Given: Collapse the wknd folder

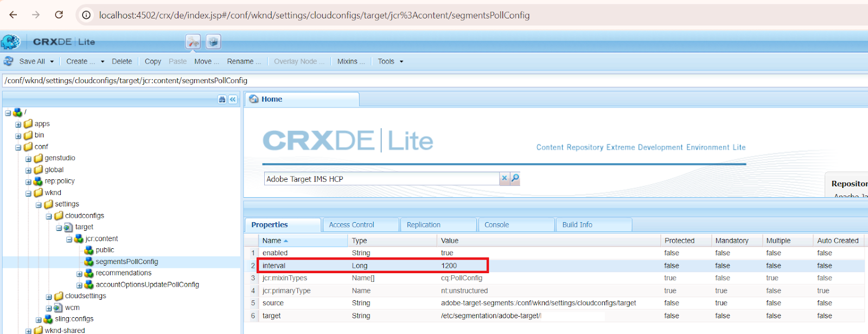Looking at the screenshot, I should (28, 193).
